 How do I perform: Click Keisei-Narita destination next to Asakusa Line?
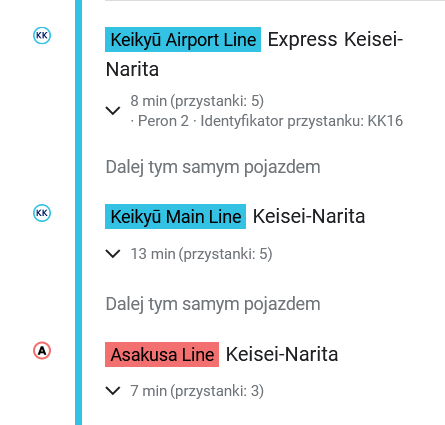[282, 354]
